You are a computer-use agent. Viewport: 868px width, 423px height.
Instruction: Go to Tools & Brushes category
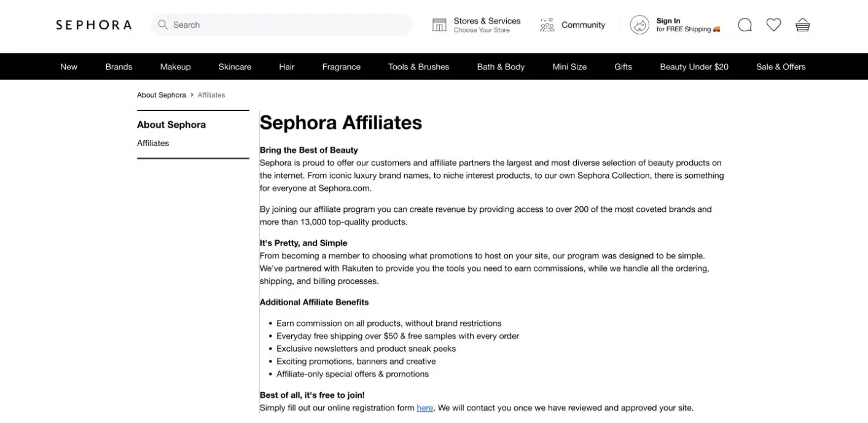(419, 66)
